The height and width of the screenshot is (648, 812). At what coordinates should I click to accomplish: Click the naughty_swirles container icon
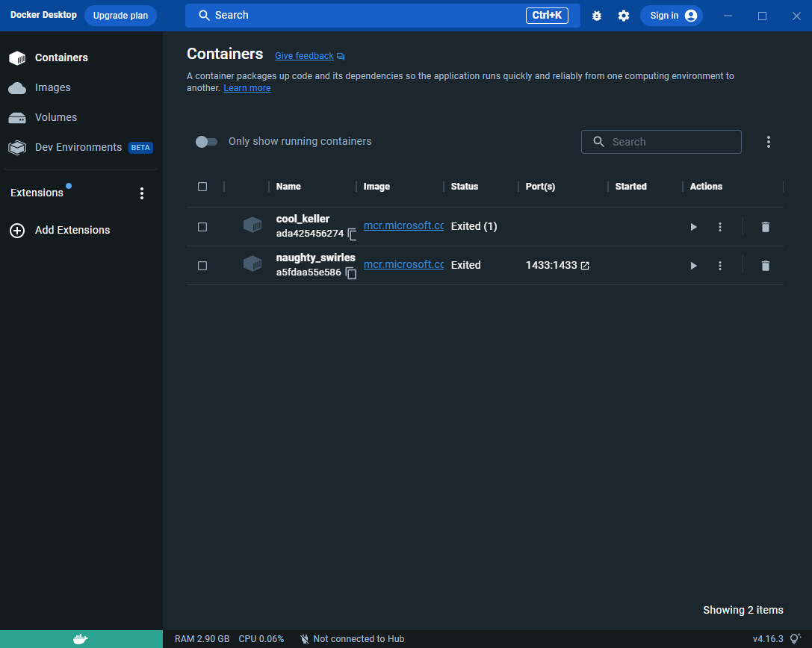coord(252,264)
